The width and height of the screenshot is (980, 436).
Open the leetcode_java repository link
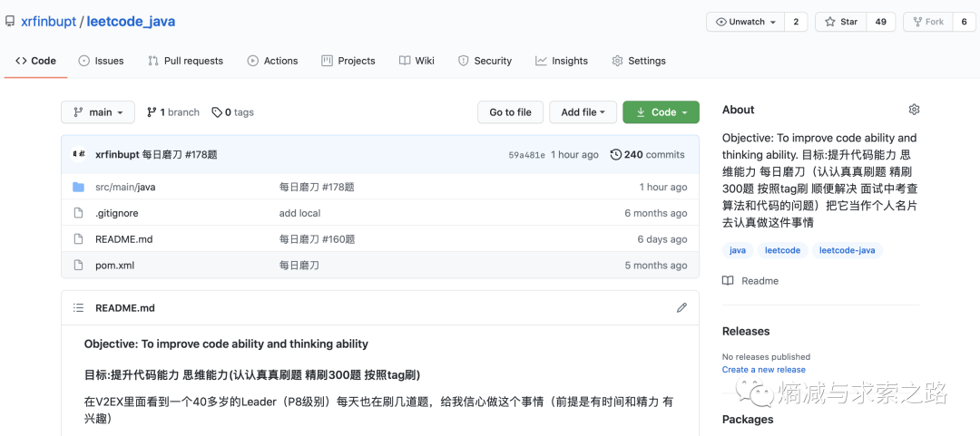coord(131,21)
